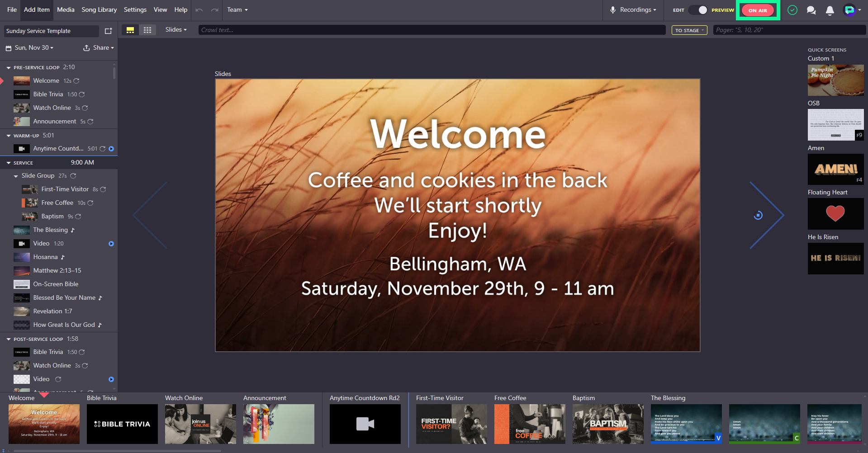Click the loop indicator near next arrow
The height and width of the screenshot is (453, 868).
click(x=759, y=215)
